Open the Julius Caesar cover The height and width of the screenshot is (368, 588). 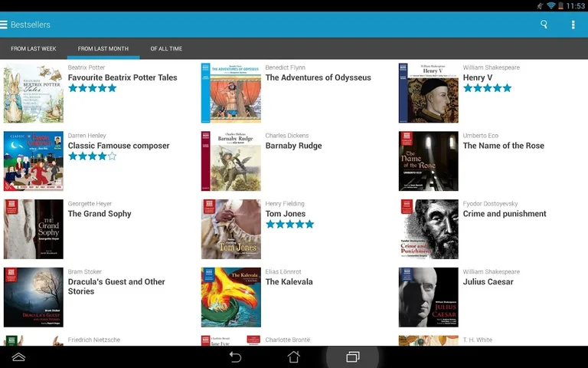(428, 297)
